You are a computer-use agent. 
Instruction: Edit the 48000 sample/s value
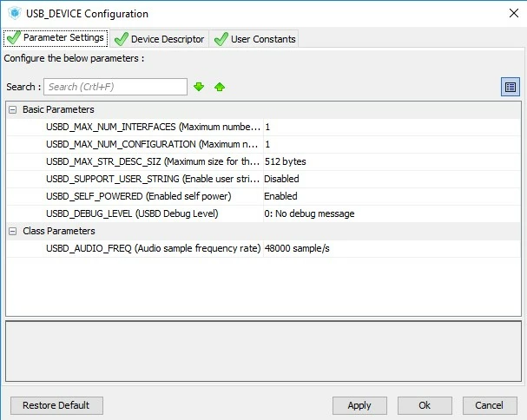(392, 249)
